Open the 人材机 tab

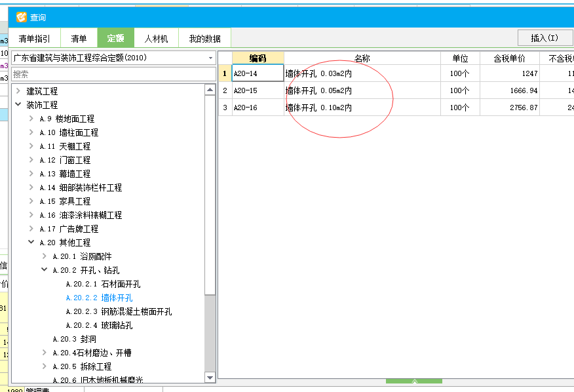(156, 39)
